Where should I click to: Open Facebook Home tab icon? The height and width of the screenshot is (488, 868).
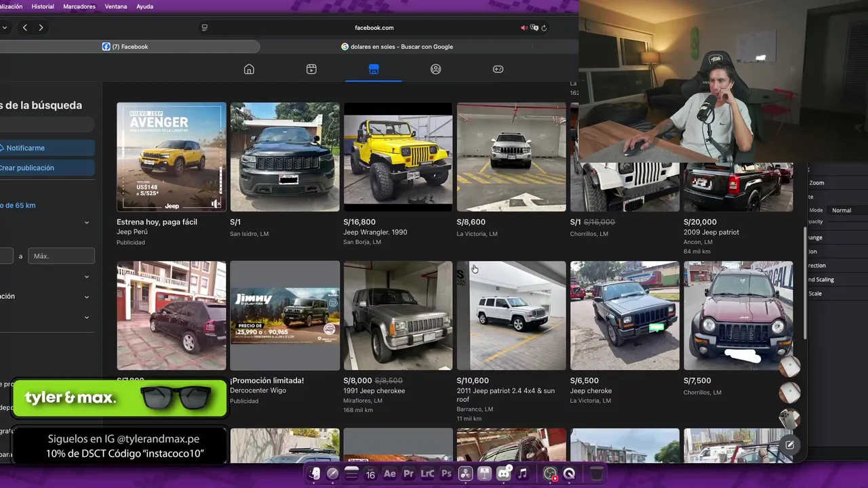click(249, 69)
